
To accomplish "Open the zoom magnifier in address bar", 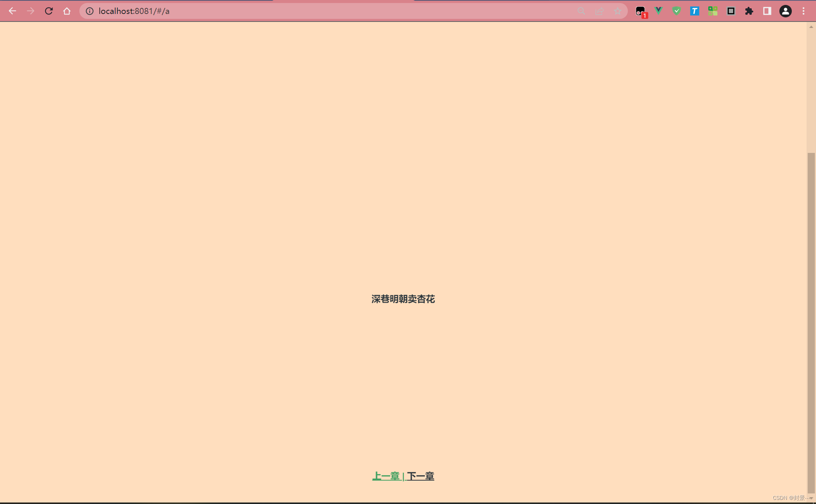I will [581, 11].
